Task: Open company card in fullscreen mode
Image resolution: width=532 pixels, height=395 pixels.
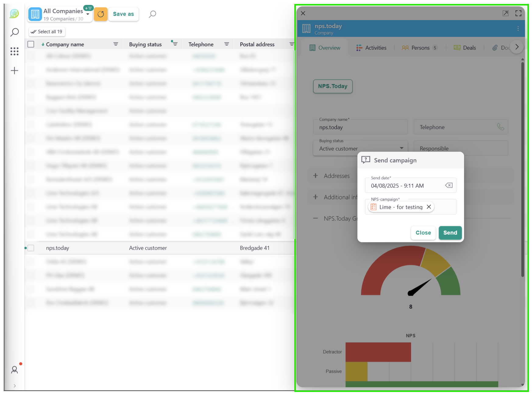Action: (518, 13)
